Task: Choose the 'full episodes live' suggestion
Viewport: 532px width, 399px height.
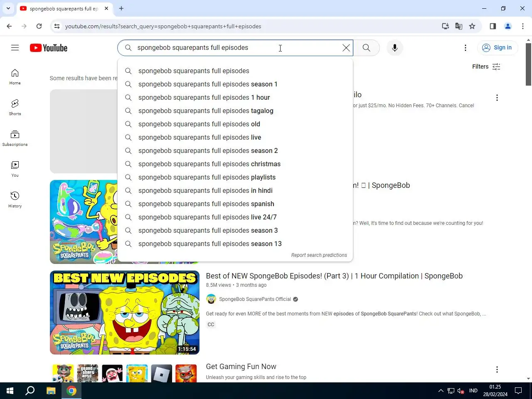Action: click(x=235, y=138)
